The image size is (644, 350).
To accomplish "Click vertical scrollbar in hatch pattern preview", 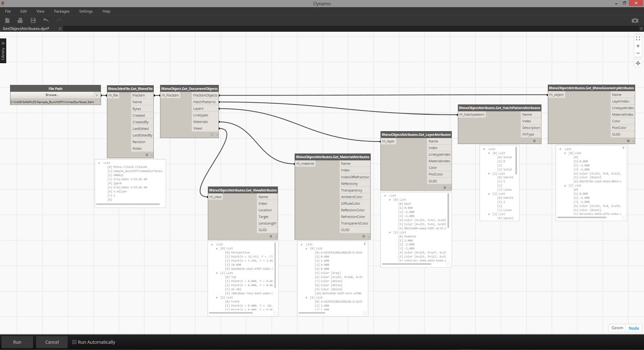I will point(516,161).
